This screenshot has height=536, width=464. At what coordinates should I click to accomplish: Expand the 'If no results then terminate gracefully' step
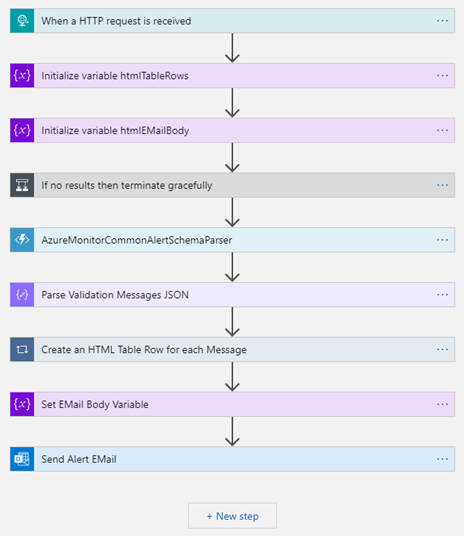[x=233, y=185]
